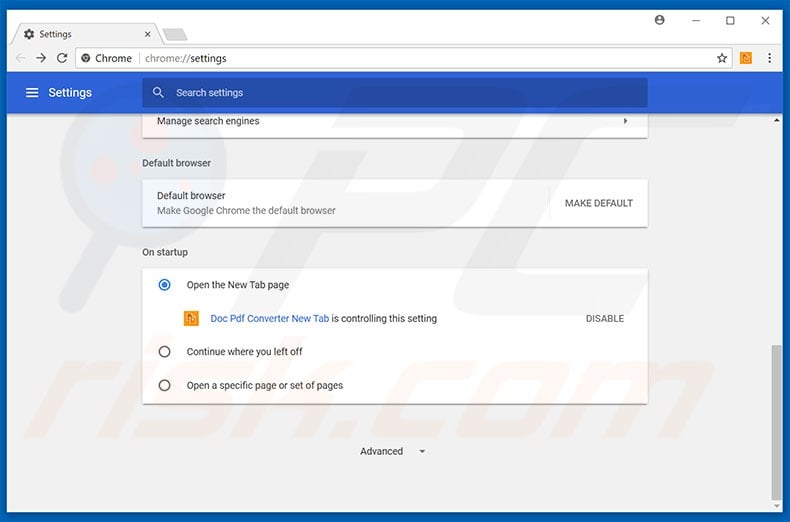
Task: Select Open the New Tab page option
Action: (x=164, y=285)
